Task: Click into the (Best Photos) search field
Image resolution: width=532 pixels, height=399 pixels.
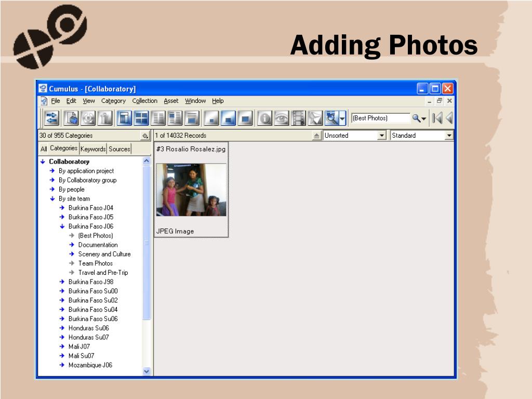Action: tap(380, 118)
